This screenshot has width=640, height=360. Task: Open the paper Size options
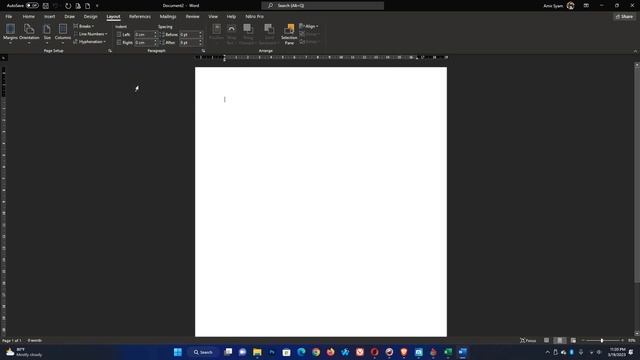point(47,33)
